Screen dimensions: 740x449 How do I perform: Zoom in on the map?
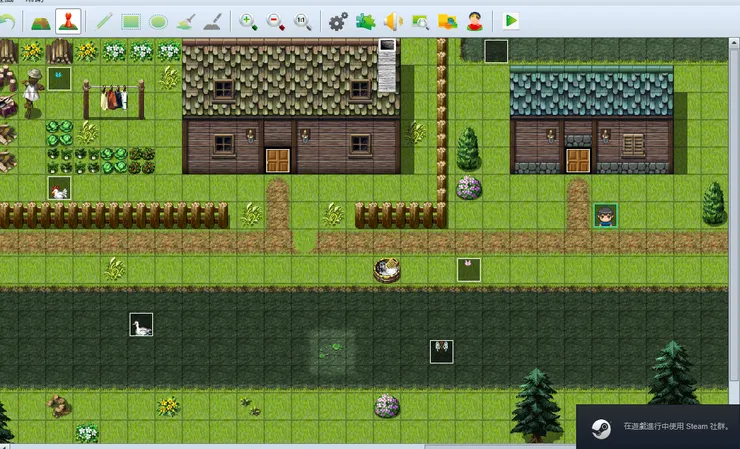pyautogui.click(x=248, y=21)
